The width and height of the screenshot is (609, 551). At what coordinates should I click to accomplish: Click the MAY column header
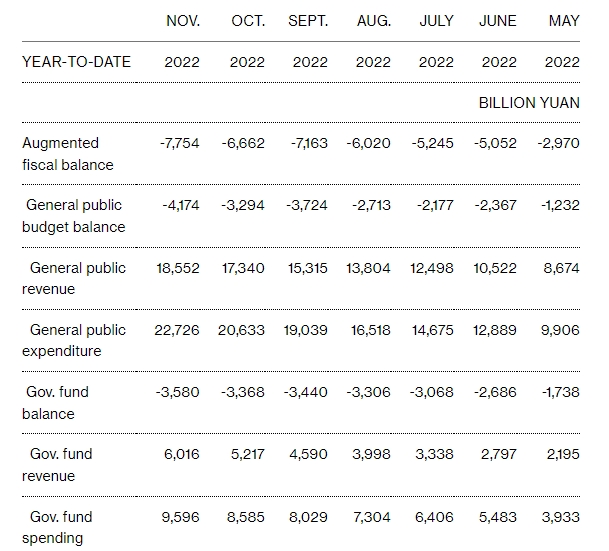[564, 20]
